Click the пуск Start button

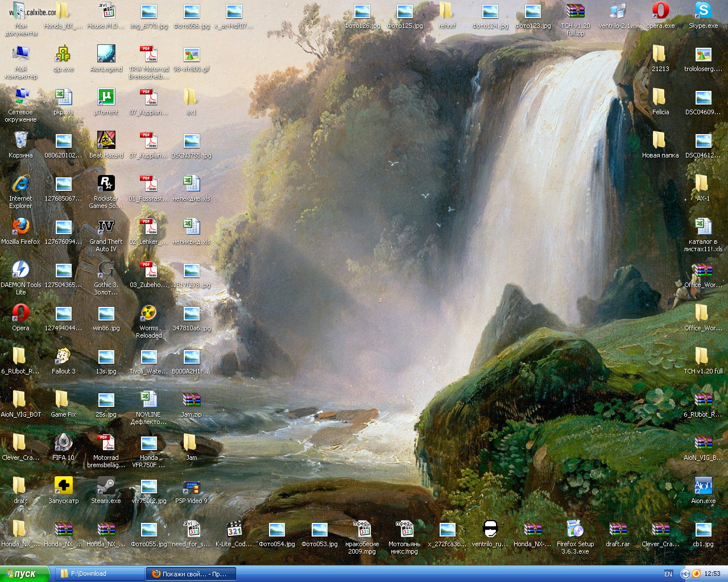(x=25, y=574)
